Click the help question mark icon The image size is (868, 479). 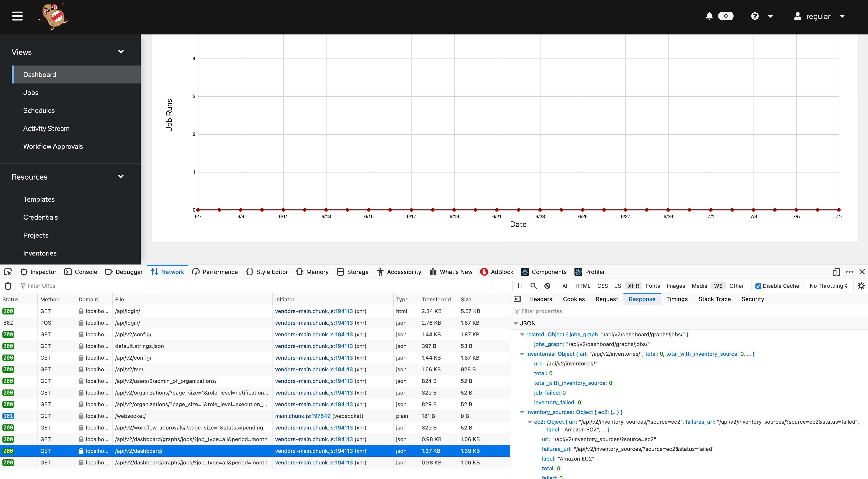[x=755, y=16]
